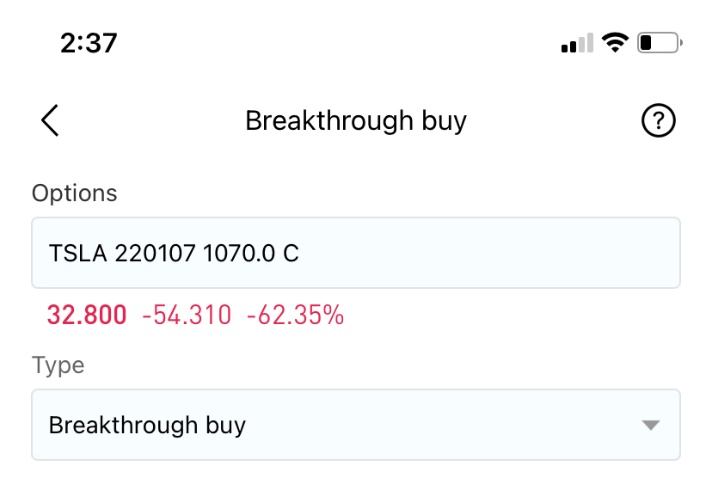This screenshot has height=484, width=712.
Task: Click the C call indicator in contract
Action: point(291,253)
